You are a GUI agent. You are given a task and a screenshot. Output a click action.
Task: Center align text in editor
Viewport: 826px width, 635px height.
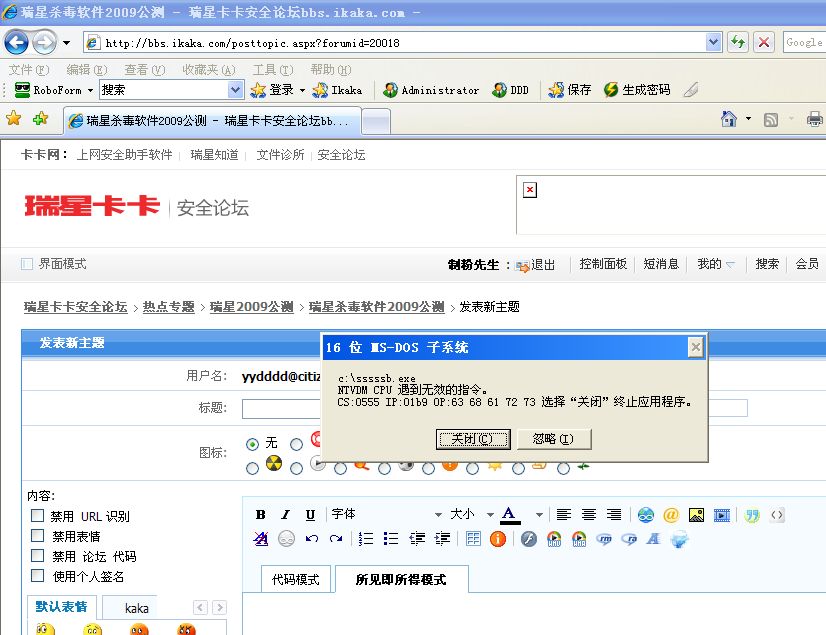click(589, 514)
